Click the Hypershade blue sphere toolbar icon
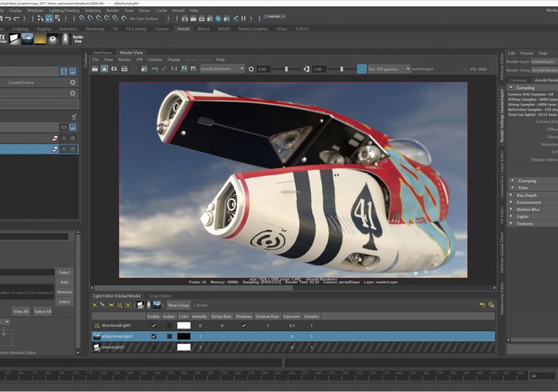This screenshot has height=392, width=558. 219,18
